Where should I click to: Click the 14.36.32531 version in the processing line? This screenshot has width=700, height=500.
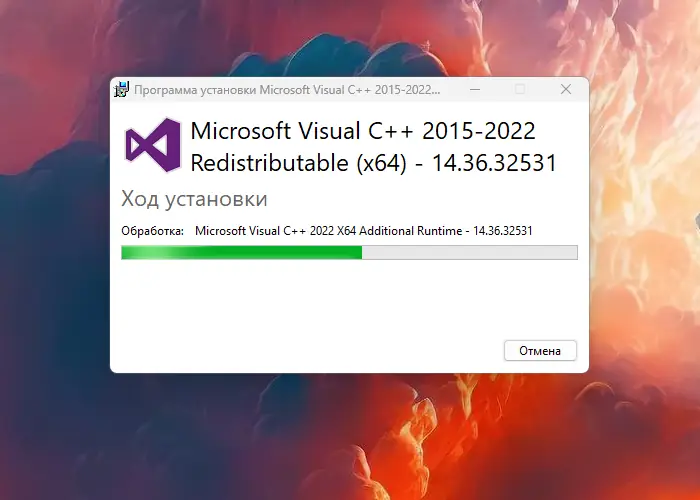[x=503, y=231]
